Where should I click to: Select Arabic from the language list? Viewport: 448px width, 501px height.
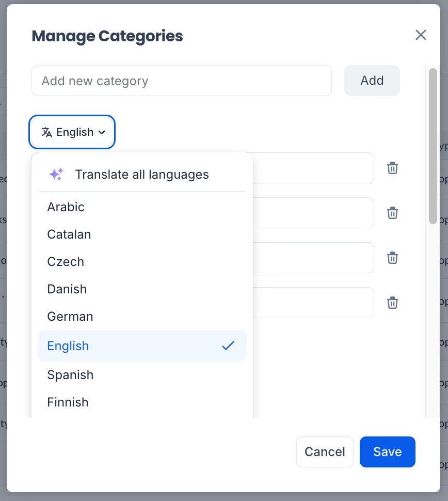pos(66,207)
